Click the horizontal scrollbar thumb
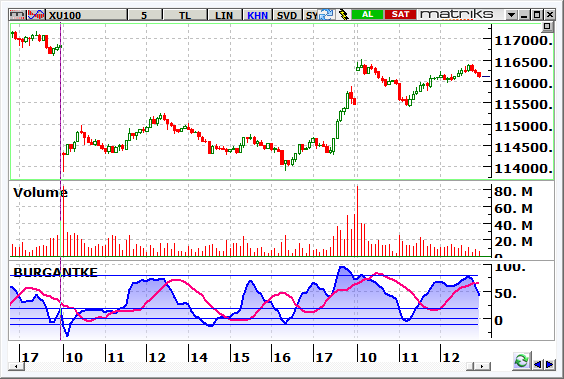The image size is (564, 379). [470, 366]
